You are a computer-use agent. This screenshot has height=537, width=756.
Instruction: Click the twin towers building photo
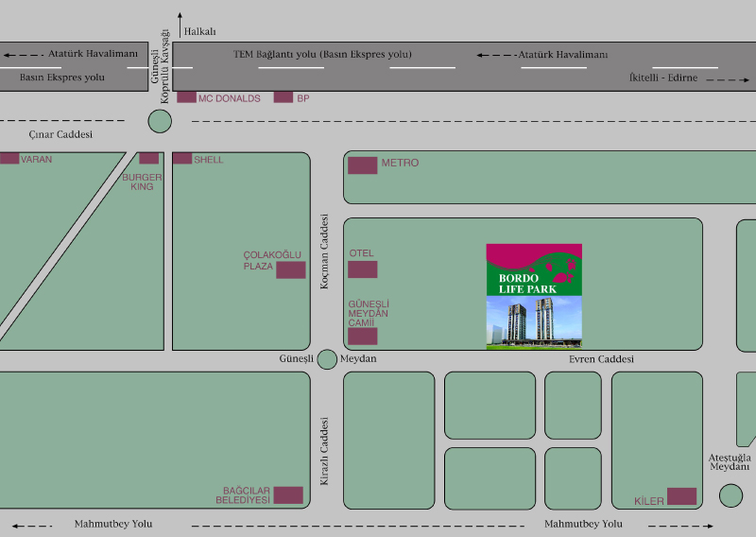(534, 322)
